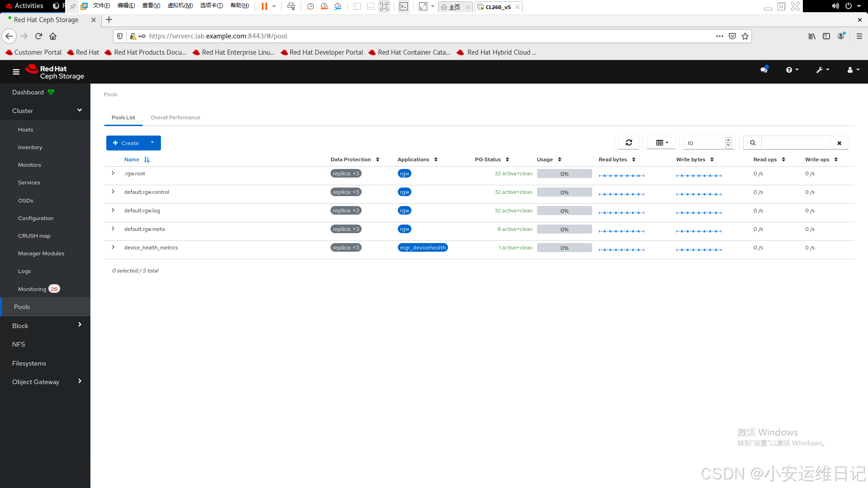This screenshot has height=488, width=868.
Task: Toggle Firefox sidebar view icon
Action: [x=826, y=36]
